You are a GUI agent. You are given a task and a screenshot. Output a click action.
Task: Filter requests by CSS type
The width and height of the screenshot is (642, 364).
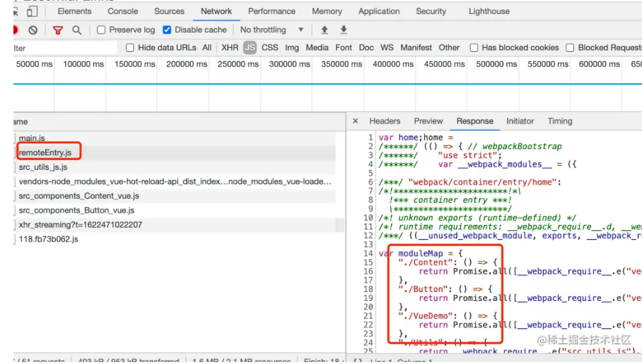pos(270,48)
